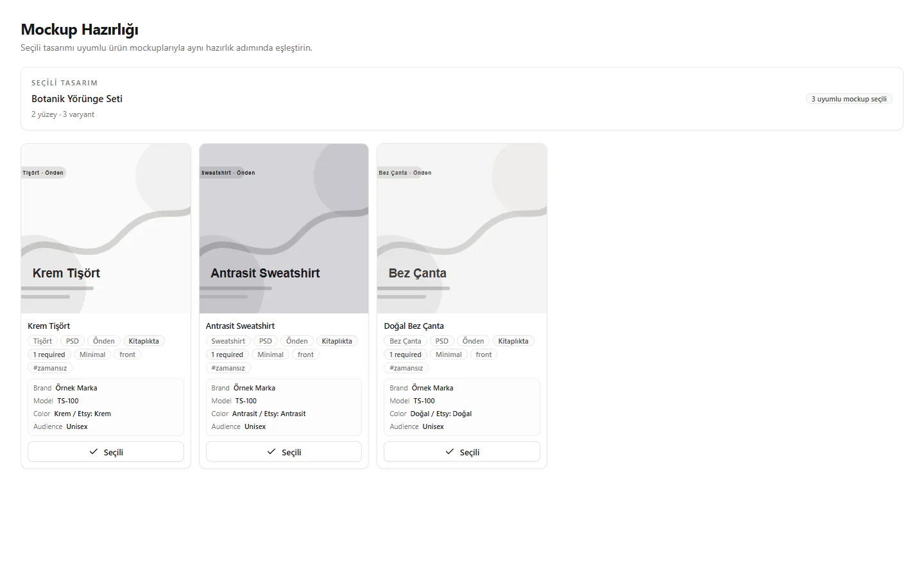924x578 pixels.
Task: Click the checkmark icon on Doğal Bez Çanta card
Action: (450, 451)
